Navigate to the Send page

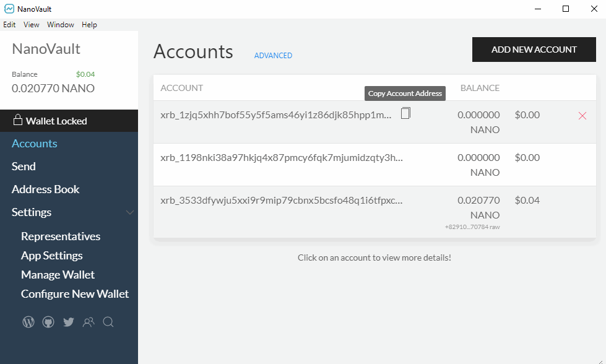24,166
